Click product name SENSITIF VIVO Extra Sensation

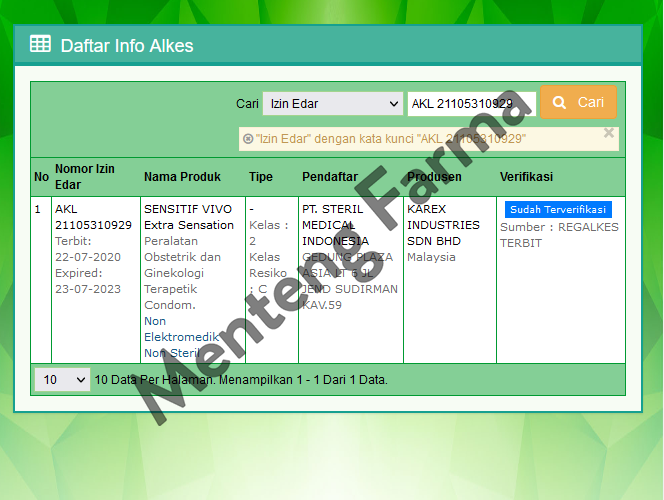(x=188, y=217)
